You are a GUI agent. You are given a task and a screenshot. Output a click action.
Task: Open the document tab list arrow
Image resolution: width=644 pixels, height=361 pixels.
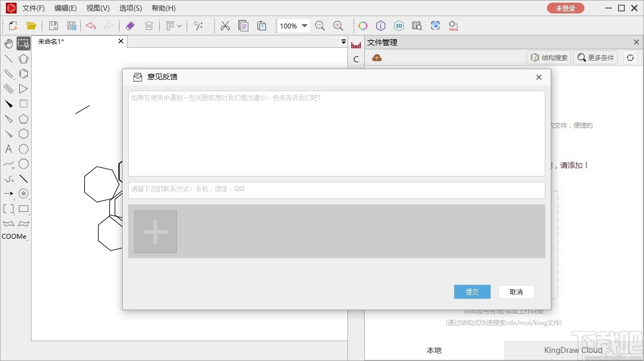pyautogui.click(x=343, y=41)
